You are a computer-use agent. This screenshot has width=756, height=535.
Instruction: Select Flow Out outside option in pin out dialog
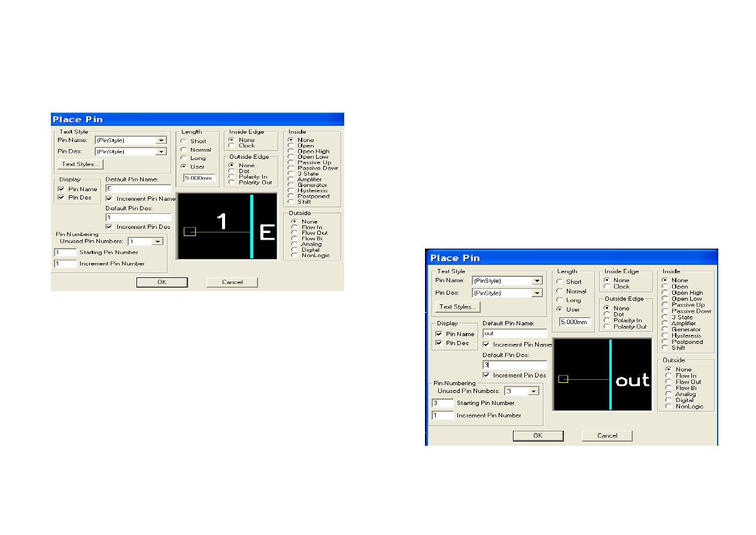pyautogui.click(x=669, y=382)
